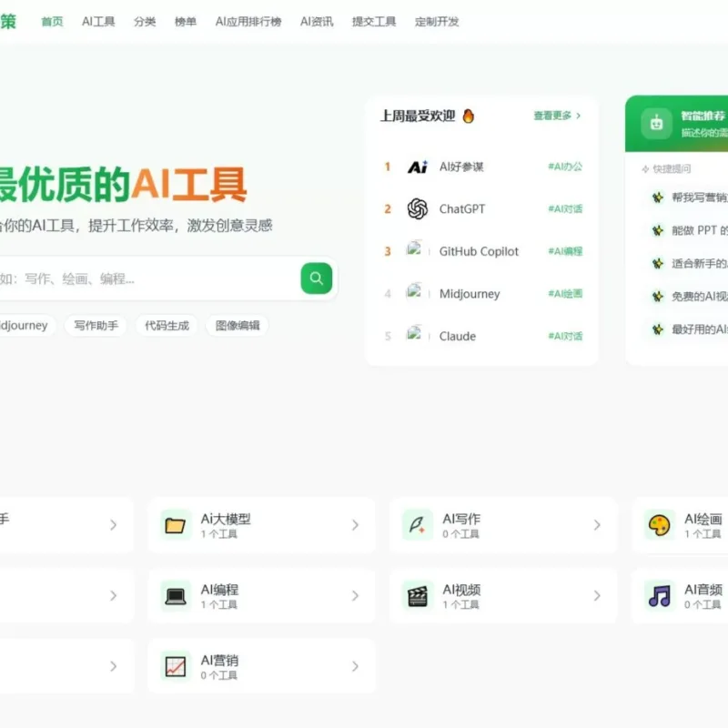The height and width of the screenshot is (728, 728).
Task: Click sparkle icon beside 免费的AI视
Action: (x=657, y=297)
